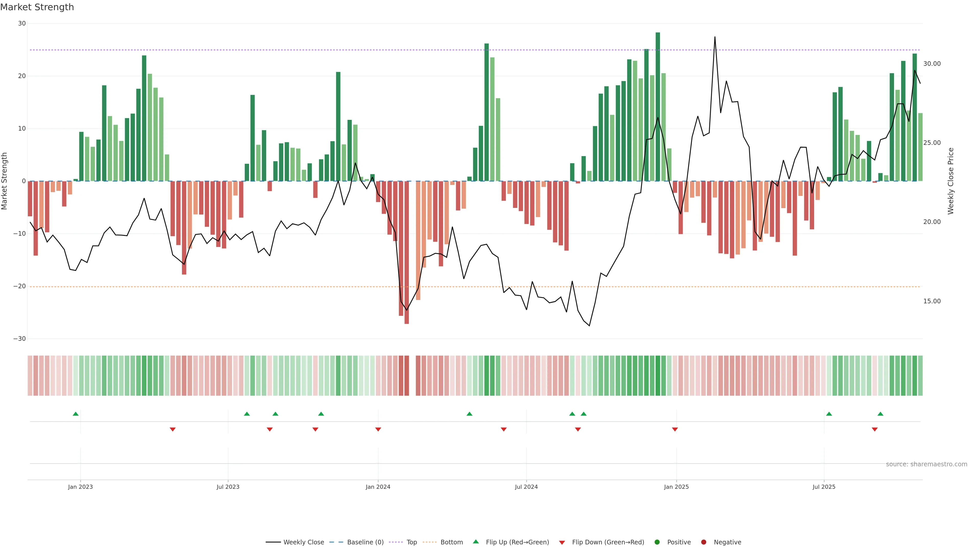Click the green flip-up triangle just after Jul 2025
Viewport: 980px width, 551px height.
(829, 414)
